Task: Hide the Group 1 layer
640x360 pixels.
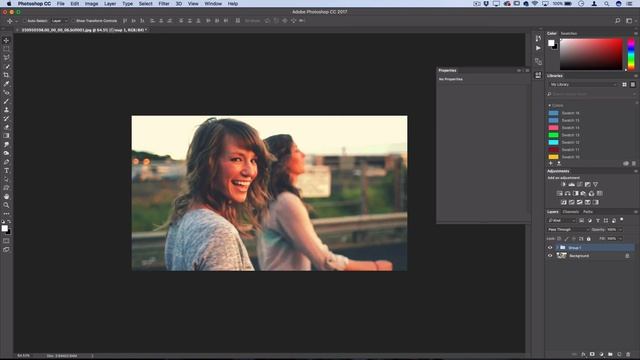Action: (550, 248)
